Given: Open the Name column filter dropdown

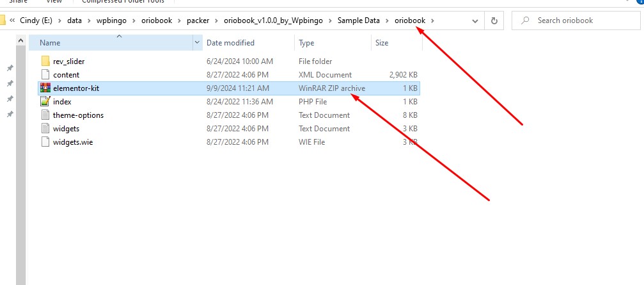Looking at the screenshot, I should pos(197,43).
